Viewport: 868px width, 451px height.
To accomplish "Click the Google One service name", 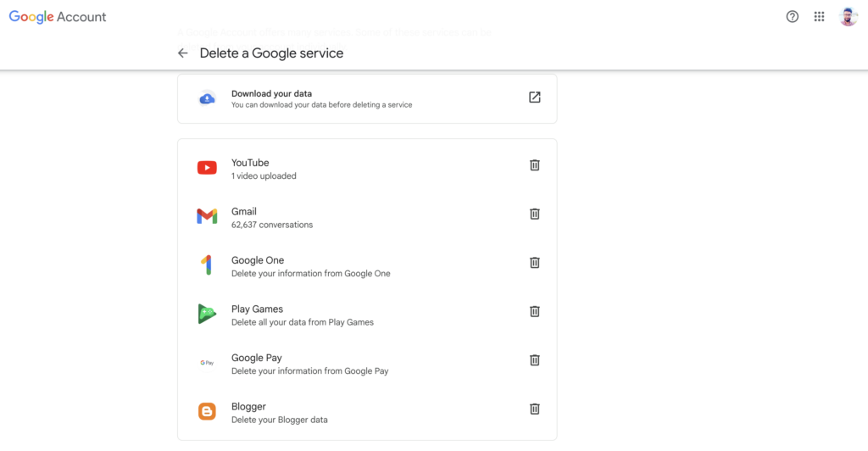I will pyautogui.click(x=258, y=260).
